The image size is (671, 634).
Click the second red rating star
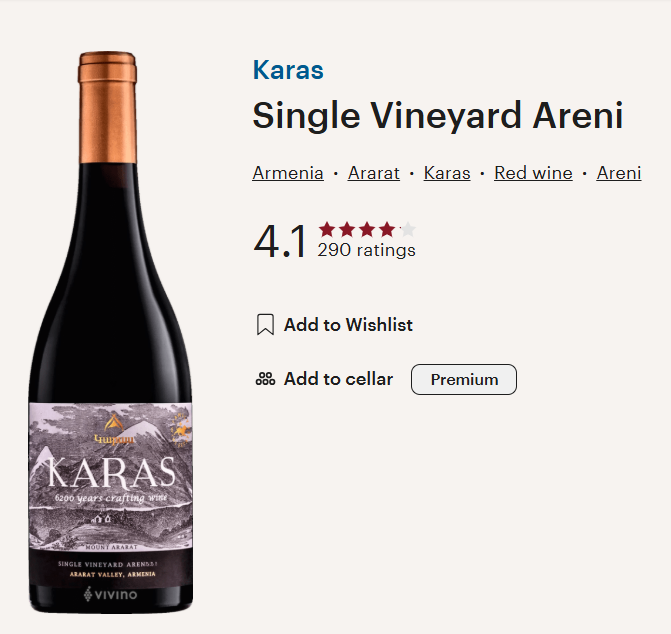[x=347, y=229]
